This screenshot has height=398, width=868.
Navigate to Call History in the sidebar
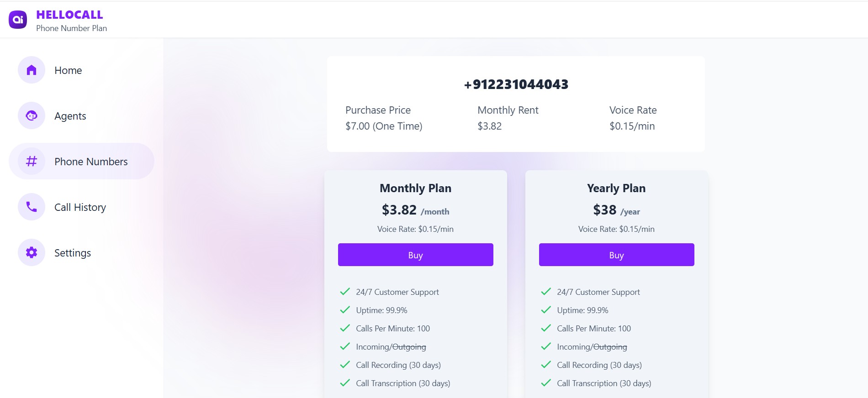(x=80, y=207)
